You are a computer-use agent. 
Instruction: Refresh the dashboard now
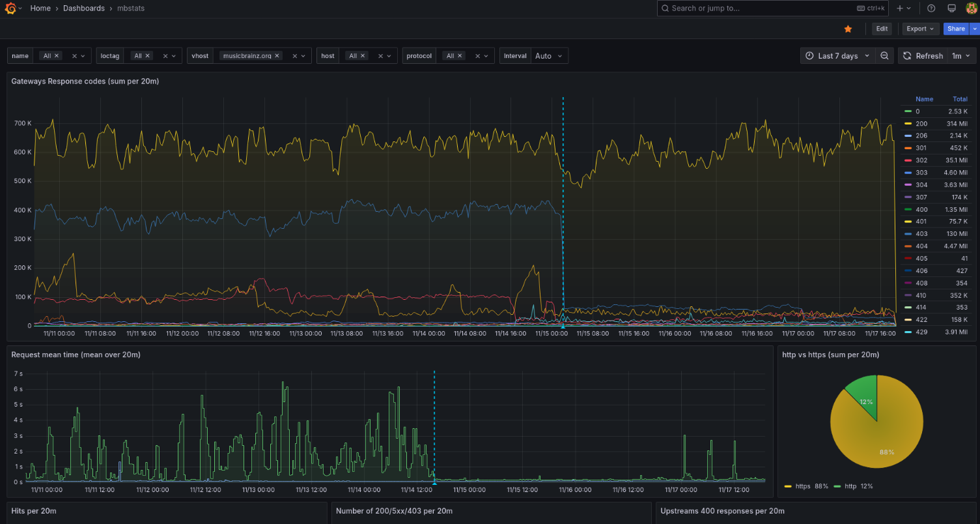click(923, 56)
